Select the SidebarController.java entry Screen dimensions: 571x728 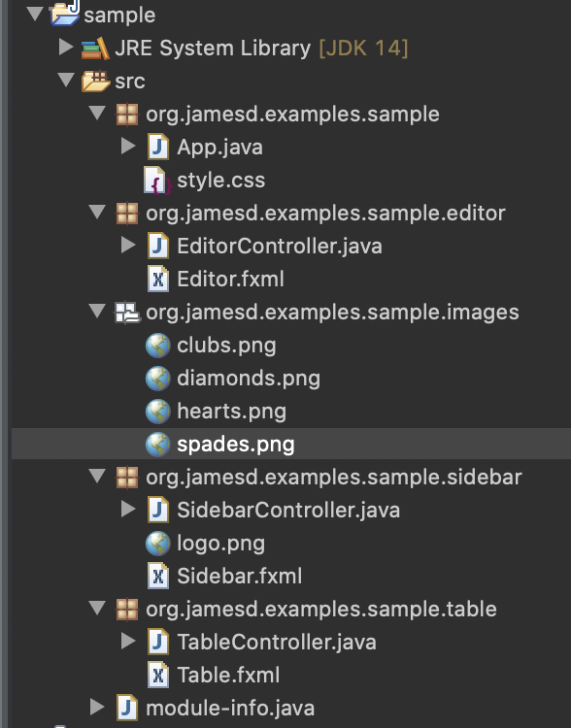pyautogui.click(x=288, y=511)
